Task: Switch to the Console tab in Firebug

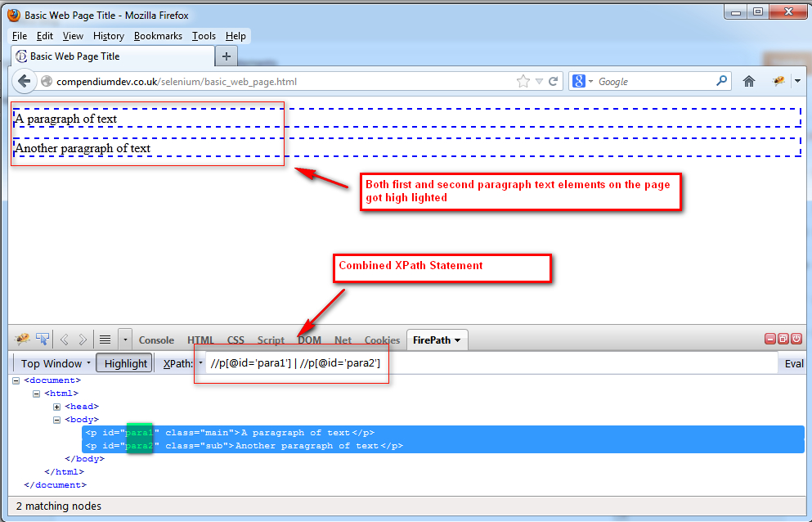Action: [x=156, y=340]
